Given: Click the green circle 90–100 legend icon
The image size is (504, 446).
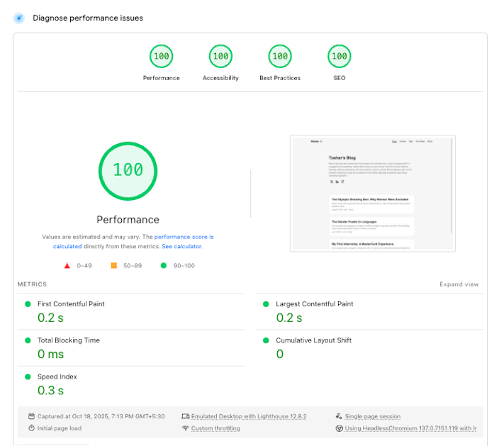Looking at the screenshot, I should tap(163, 266).
